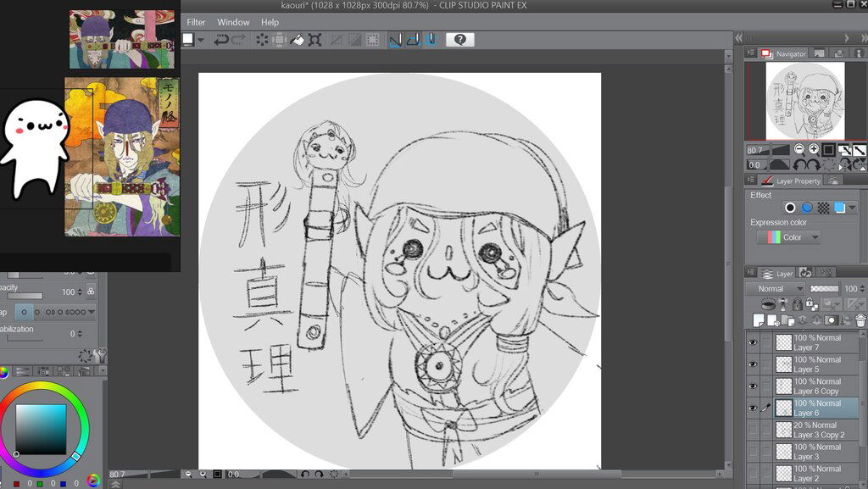Toggle visibility of Layer 6 Copy
This screenshot has height=489, width=868.
(752, 386)
